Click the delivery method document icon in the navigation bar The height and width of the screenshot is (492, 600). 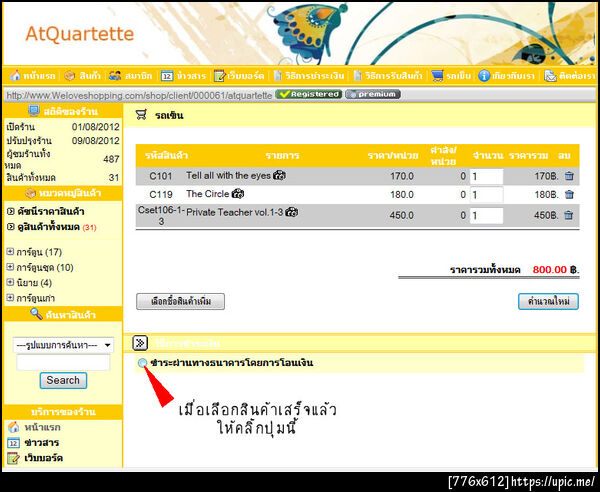point(357,76)
